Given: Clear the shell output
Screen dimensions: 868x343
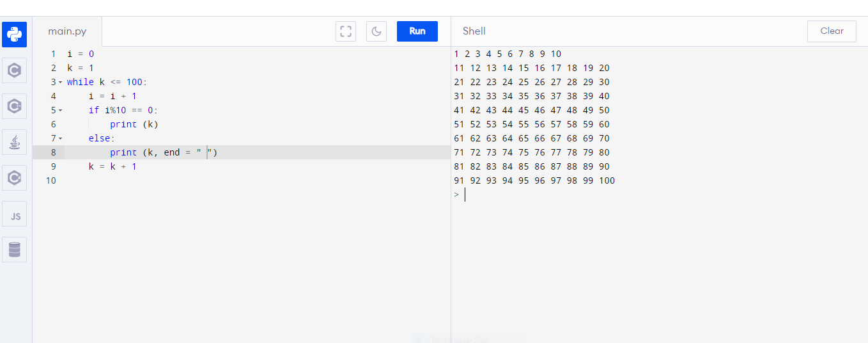Looking at the screenshot, I should pos(832,31).
